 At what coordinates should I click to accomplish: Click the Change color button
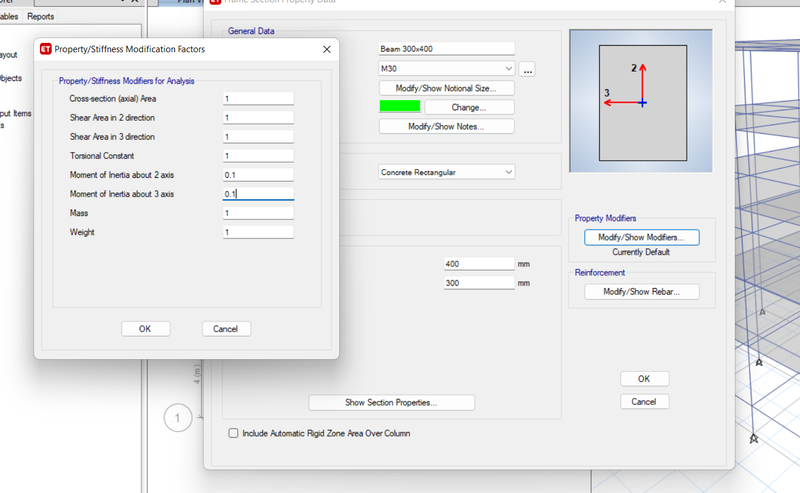coord(469,107)
